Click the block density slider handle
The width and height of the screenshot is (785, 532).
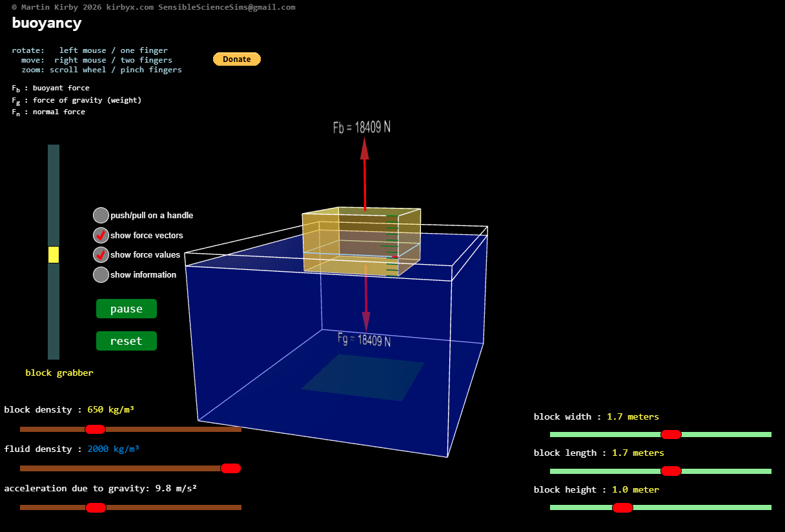[x=95, y=429]
